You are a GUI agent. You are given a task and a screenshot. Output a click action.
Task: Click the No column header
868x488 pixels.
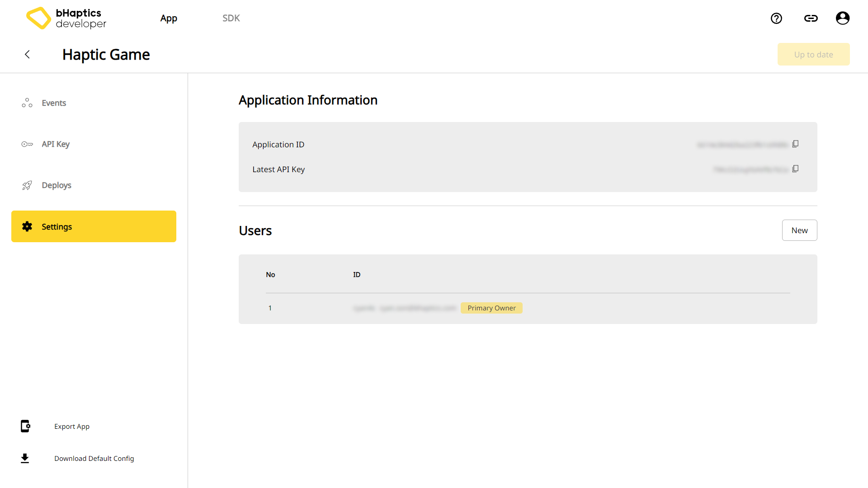coord(270,275)
